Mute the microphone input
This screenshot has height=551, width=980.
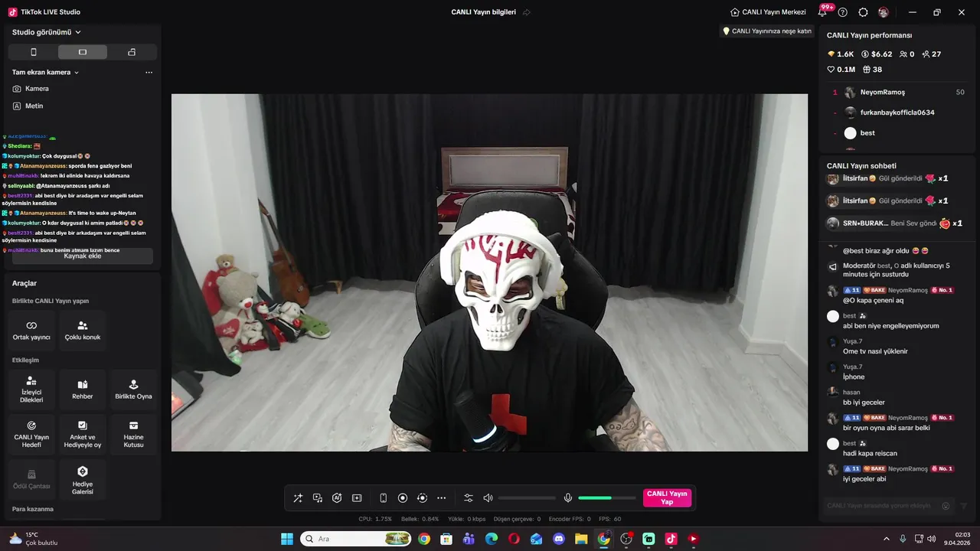pos(567,498)
